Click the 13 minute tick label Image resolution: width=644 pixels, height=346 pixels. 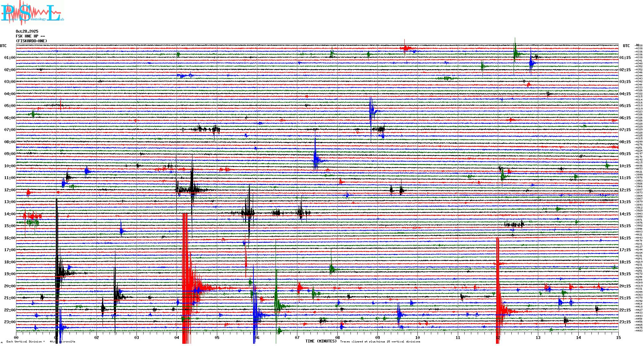[538, 337]
